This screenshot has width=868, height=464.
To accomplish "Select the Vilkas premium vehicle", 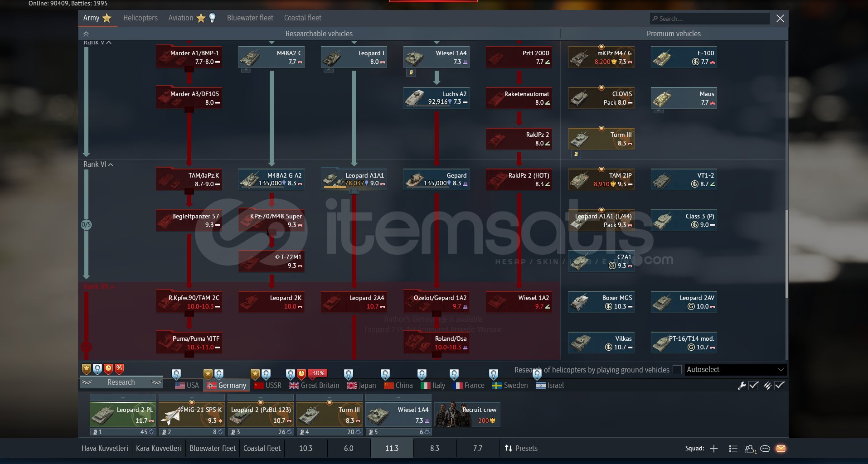I will tap(601, 343).
